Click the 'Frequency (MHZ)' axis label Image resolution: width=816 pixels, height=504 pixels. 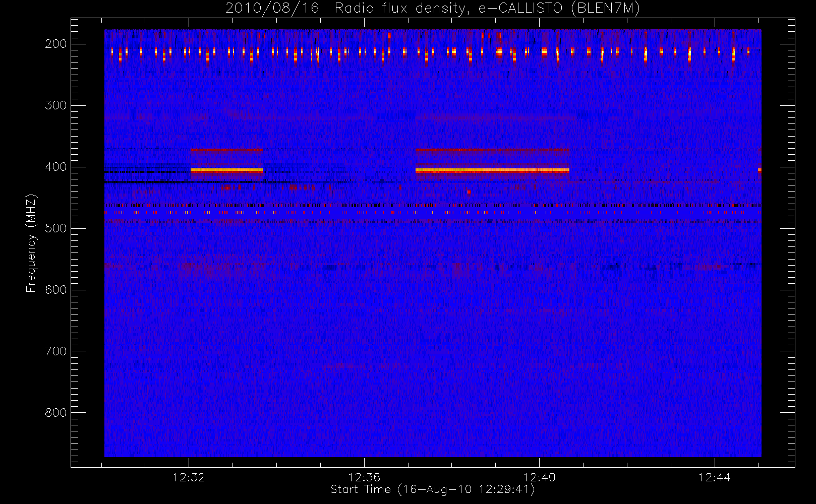coord(31,243)
